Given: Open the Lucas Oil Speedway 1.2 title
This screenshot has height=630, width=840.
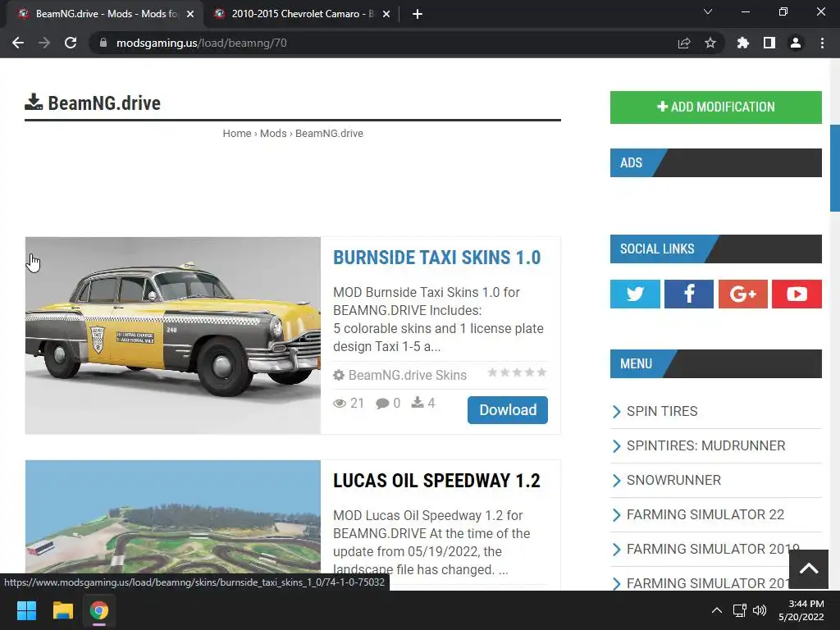Looking at the screenshot, I should point(436,481).
